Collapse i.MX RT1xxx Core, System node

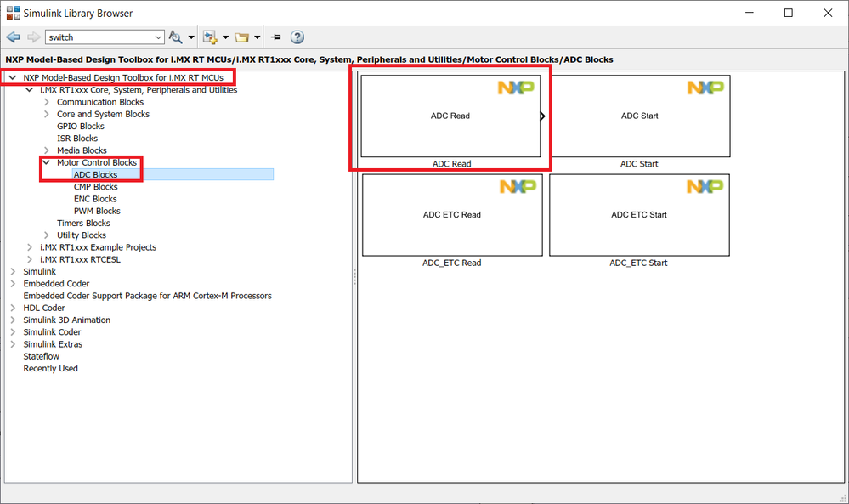pos(29,90)
